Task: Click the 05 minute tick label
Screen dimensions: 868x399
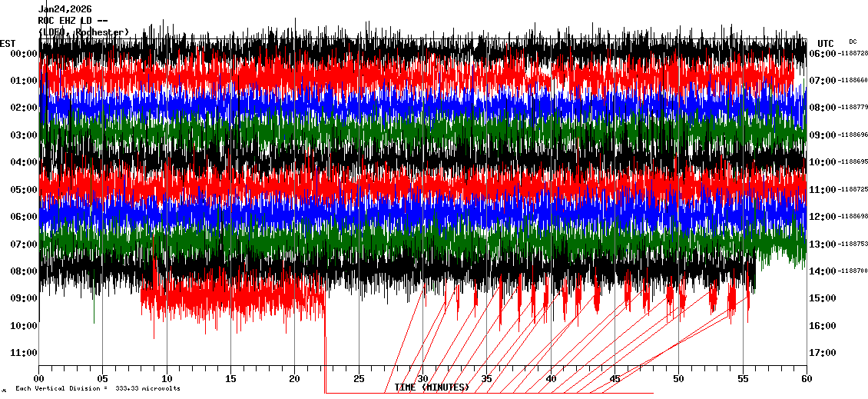Action: [102, 379]
